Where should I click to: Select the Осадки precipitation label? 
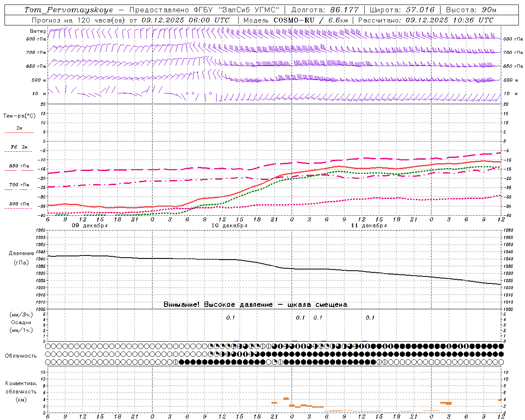21,322
